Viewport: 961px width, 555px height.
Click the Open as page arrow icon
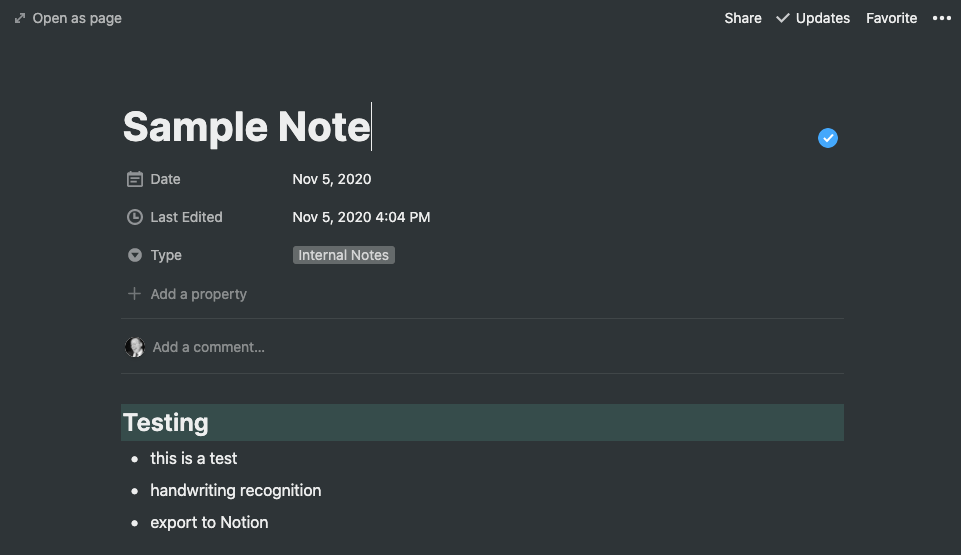pyautogui.click(x=20, y=18)
